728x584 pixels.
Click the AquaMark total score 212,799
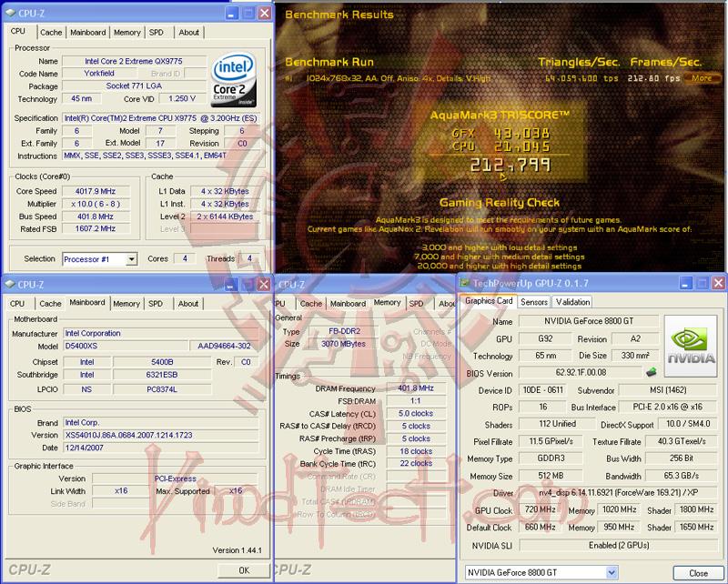coord(511,165)
